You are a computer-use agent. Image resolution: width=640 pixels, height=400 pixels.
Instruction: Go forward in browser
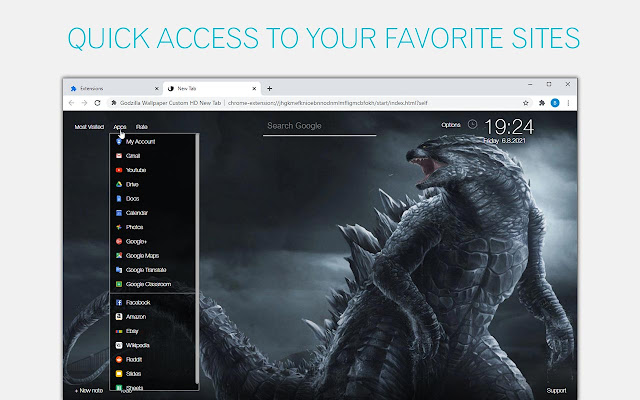click(84, 103)
